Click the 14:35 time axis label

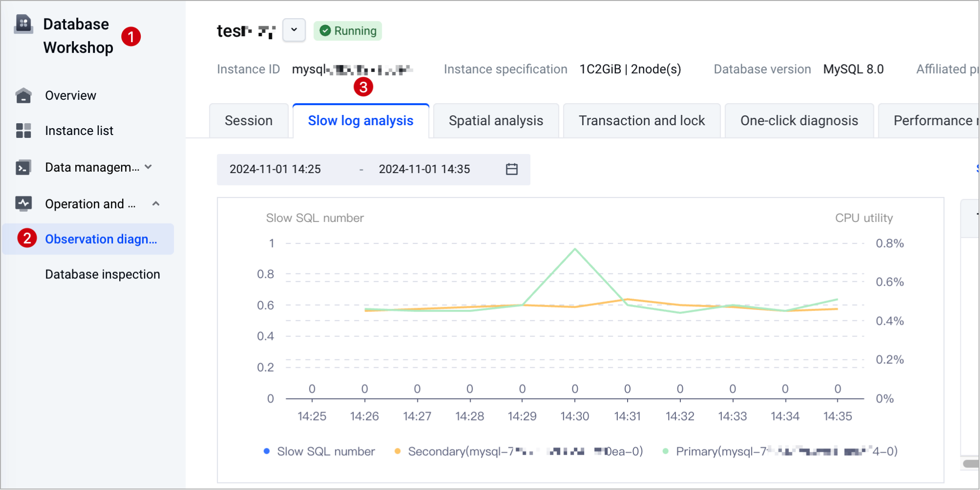(x=838, y=416)
